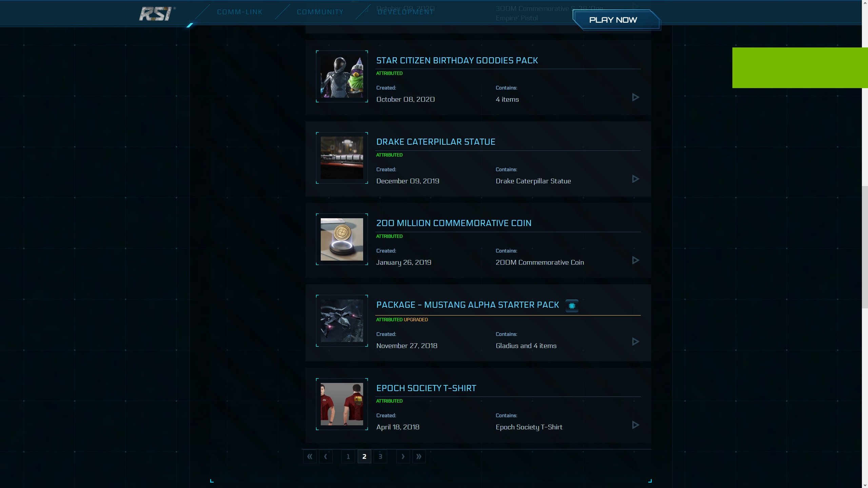The width and height of the screenshot is (868, 488).
Task: Click Package - Mustang Alpha Starter Pack title
Action: pos(468,305)
